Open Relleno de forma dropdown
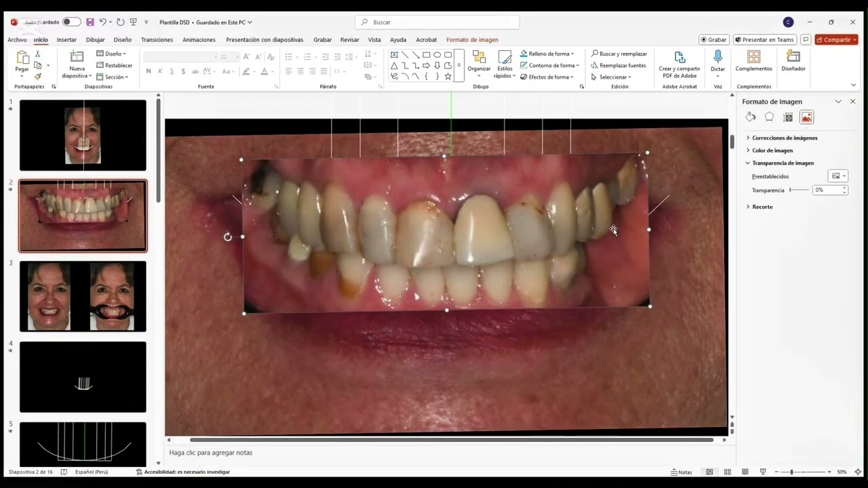This screenshot has width=868, height=488. click(x=547, y=54)
